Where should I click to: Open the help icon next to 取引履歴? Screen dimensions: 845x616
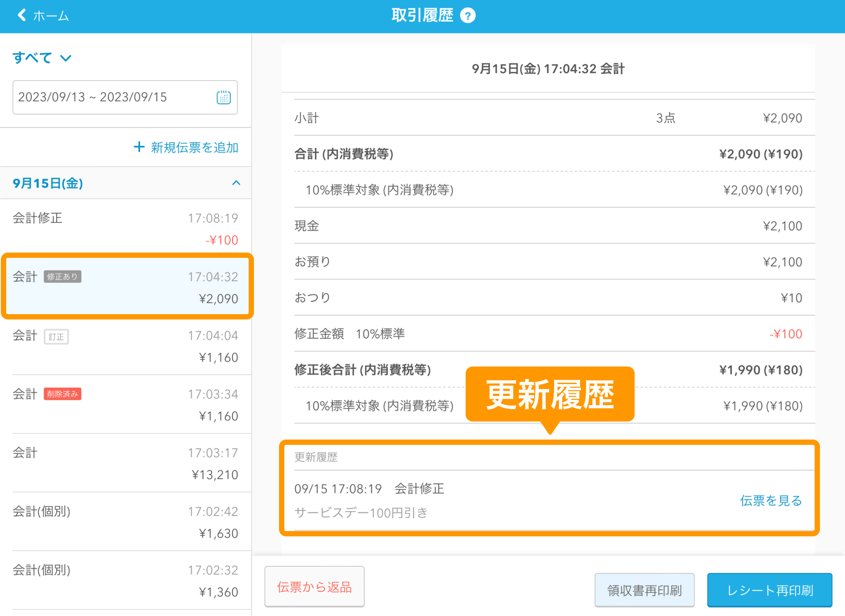[468, 15]
